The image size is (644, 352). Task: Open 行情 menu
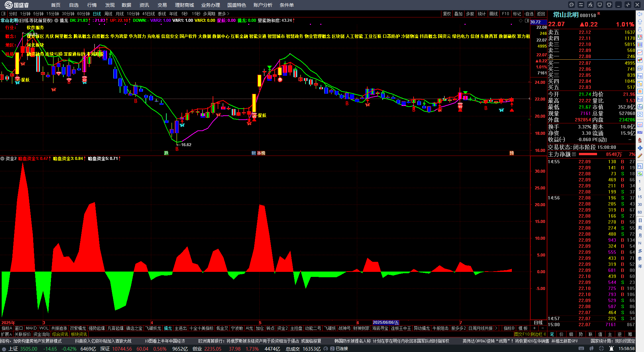tap(92, 5)
